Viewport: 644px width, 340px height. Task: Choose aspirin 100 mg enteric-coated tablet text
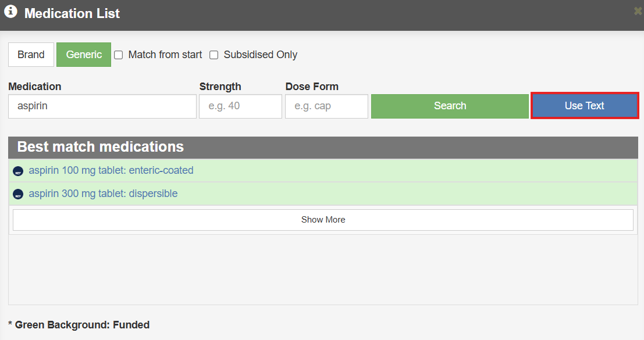click(111, 171)
